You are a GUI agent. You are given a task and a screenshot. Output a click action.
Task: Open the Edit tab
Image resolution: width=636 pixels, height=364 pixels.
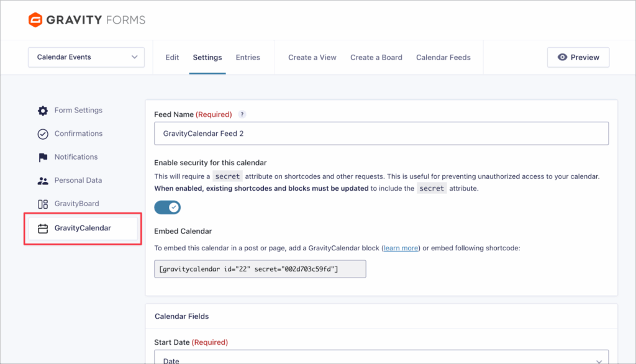[172, 57]
